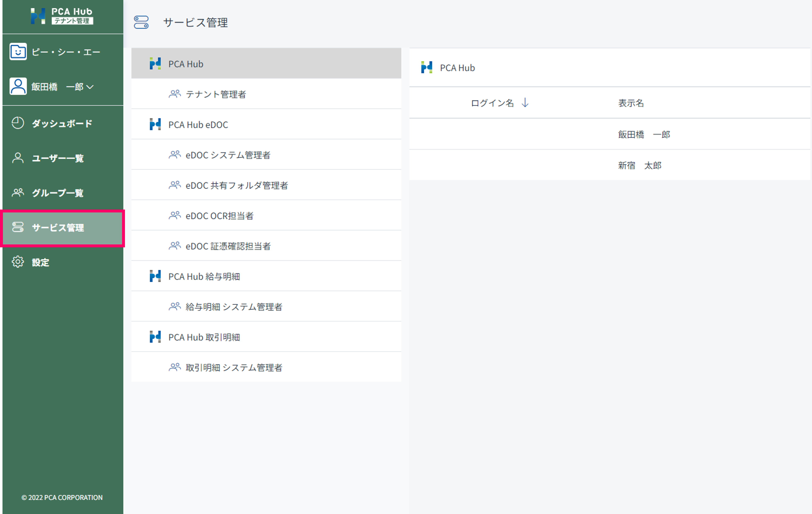This screenshot has width=812, height=514.
Task: Click the user avatar icon beside 飯田橋 一郎
Action: (18, 86)
